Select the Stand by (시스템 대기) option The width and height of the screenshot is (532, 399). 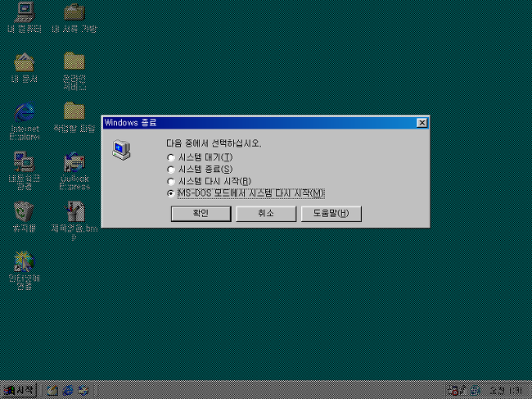coord(201,157)
